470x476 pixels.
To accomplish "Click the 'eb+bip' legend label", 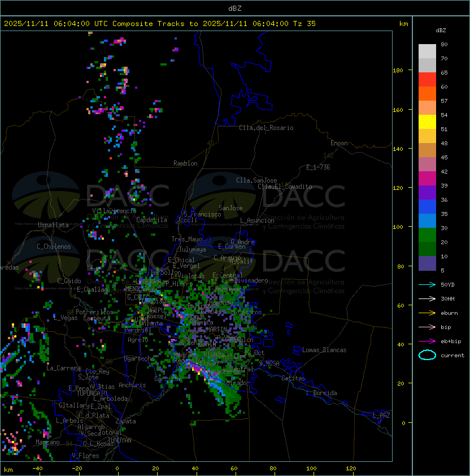I will pyautogui.click(x=451, y=341).
